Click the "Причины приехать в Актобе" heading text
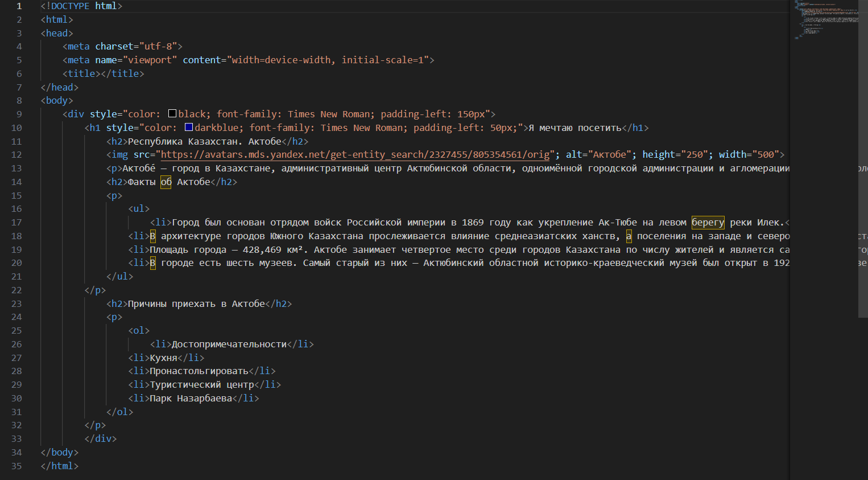 pyautogui.click(x=196, y=303)
